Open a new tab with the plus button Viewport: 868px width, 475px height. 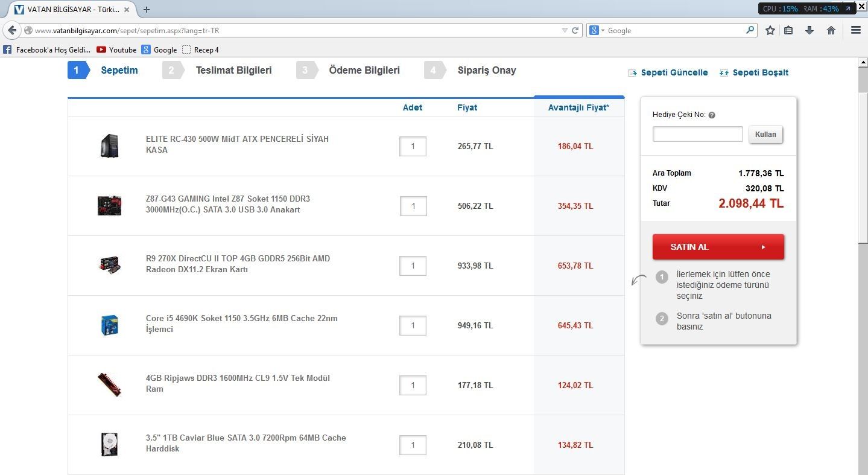(x=147, y=9)
